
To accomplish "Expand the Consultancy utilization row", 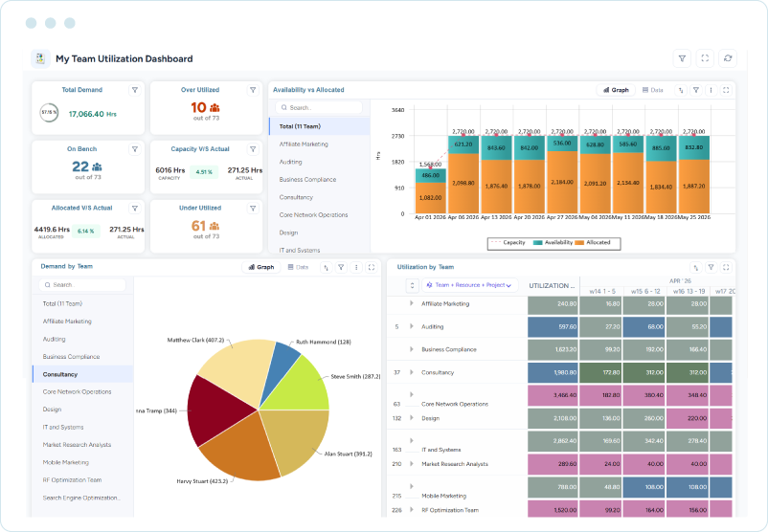I will (x=412, y=372).
